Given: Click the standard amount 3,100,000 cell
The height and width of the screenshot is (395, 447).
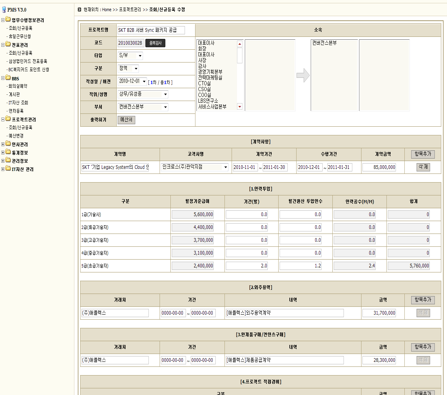Looking at the screenshot, I should (193, 253).
